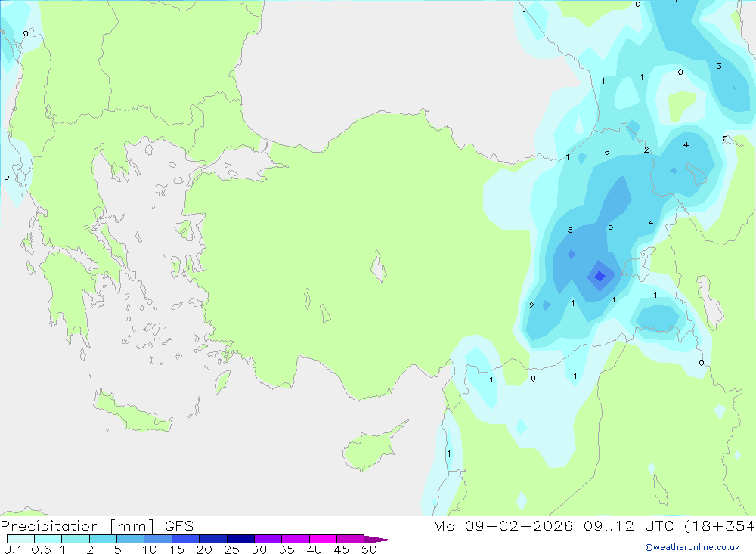Click the '15' legend scale label
Image resolution: width=756 pixels, height=554 pixels.
[x=176, y=549]
